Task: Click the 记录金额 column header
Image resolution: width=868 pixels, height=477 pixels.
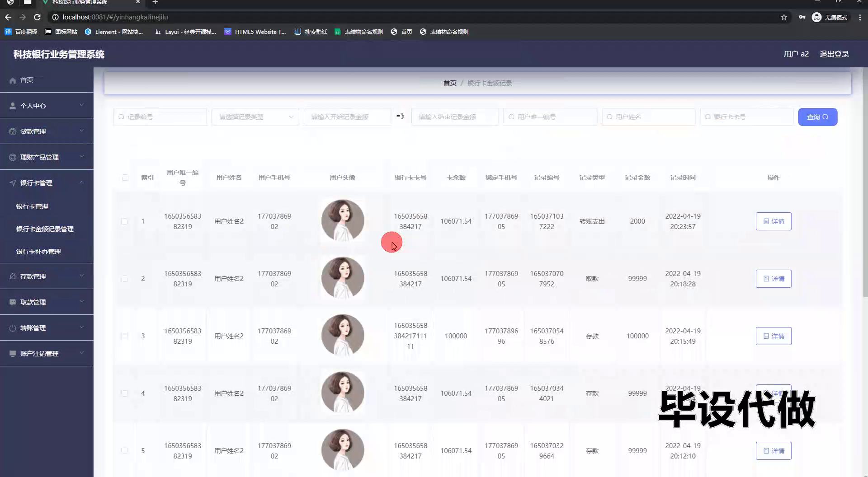Action: (x=637, y=178)
